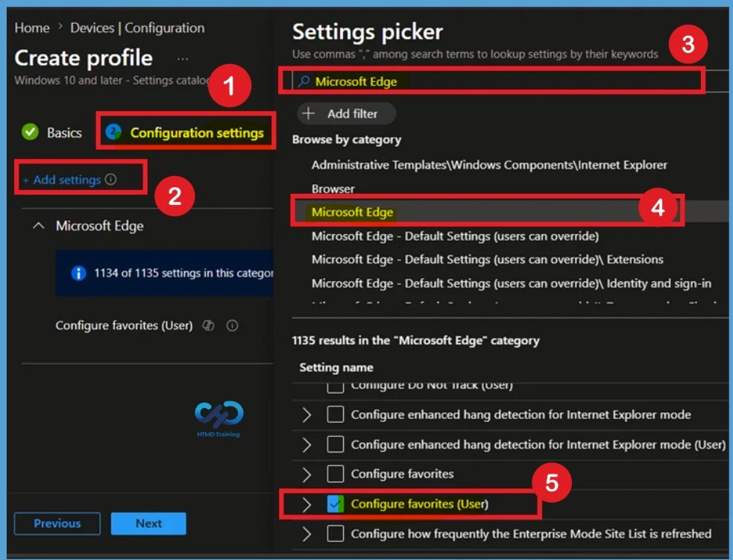Click the blue info icon in settings count banner
This screenshot has height=560, width=733.
pyautogui.click(x=78, y=273)
